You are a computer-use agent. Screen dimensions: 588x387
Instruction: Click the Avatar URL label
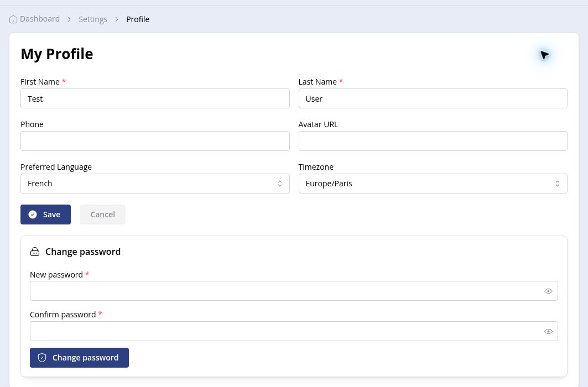click(x=318, y=124)
